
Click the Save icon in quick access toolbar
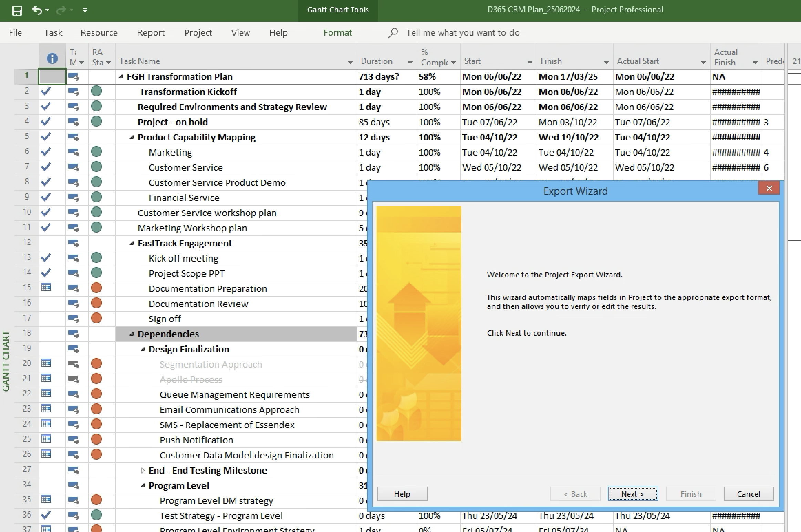coord(17,11)
